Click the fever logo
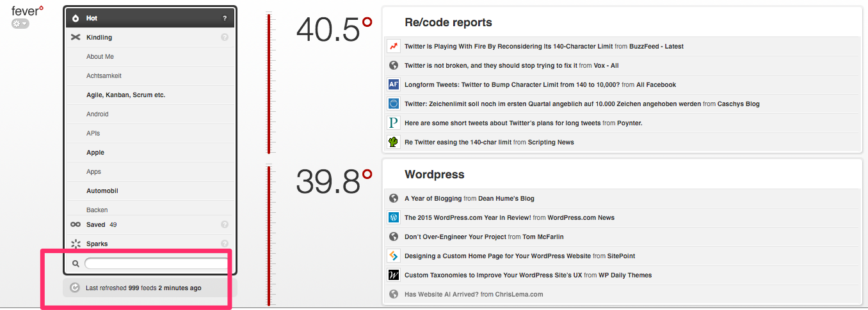 point(28,11)
